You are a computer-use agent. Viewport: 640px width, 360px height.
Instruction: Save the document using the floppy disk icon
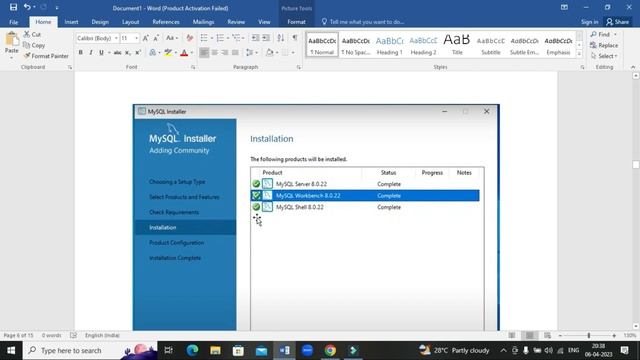(13, 7)
